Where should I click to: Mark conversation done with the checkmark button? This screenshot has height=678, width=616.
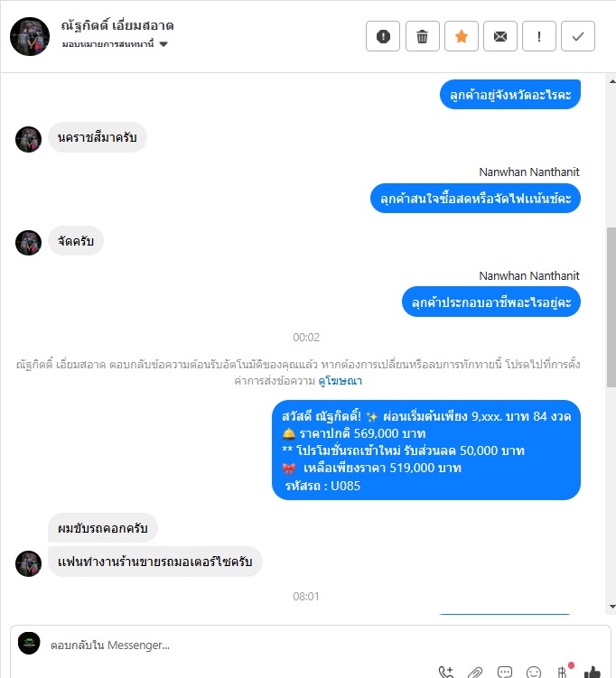tap(578, 36)
